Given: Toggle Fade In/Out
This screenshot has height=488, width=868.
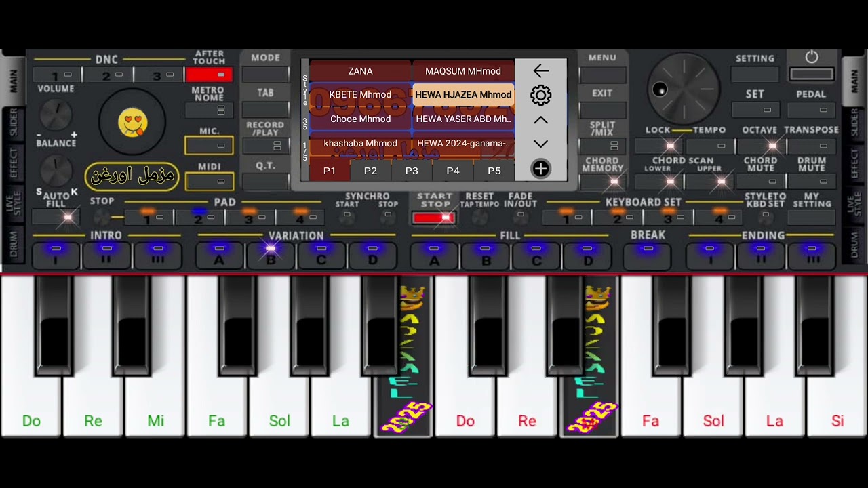Looking at the screenshot, I should tap(520, 216).
